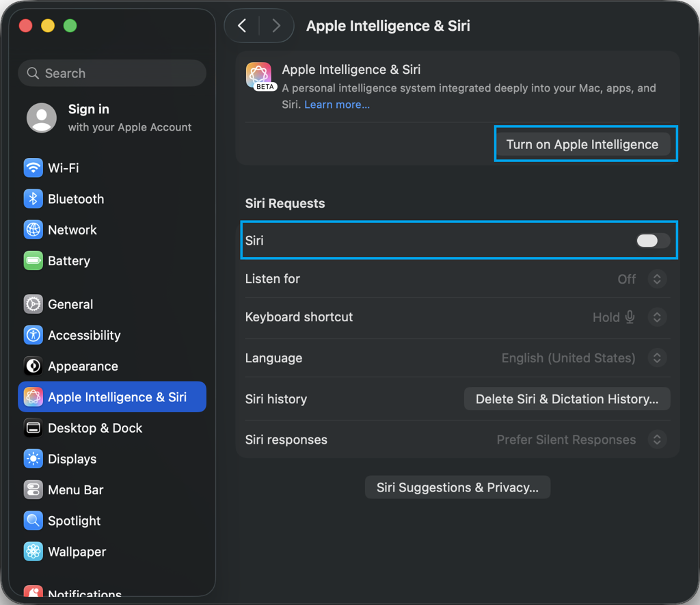Open Menu Bar settings pane
Image resolution: width=700 pixels, height=605 pixels.
click(x=112, y=489)
